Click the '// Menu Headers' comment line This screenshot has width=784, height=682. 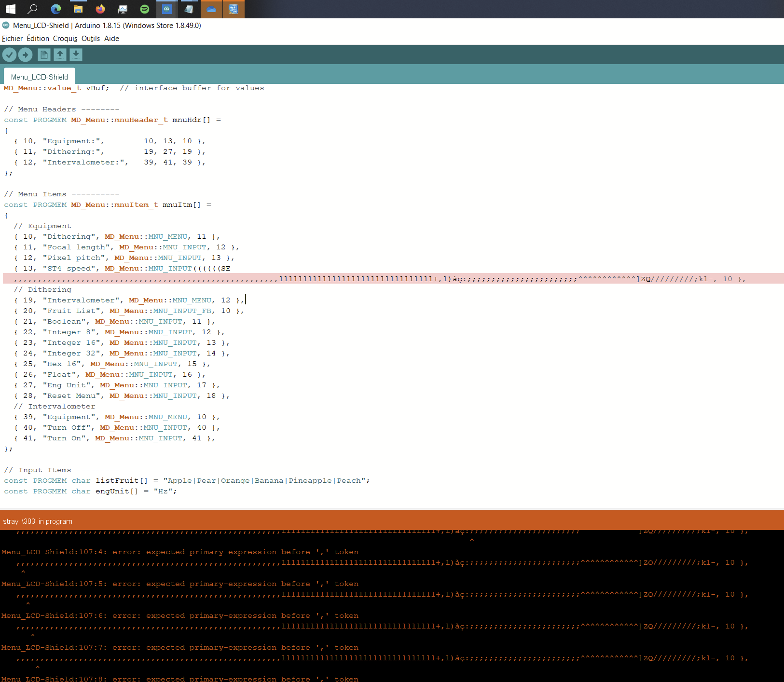[x=62, y=109]
